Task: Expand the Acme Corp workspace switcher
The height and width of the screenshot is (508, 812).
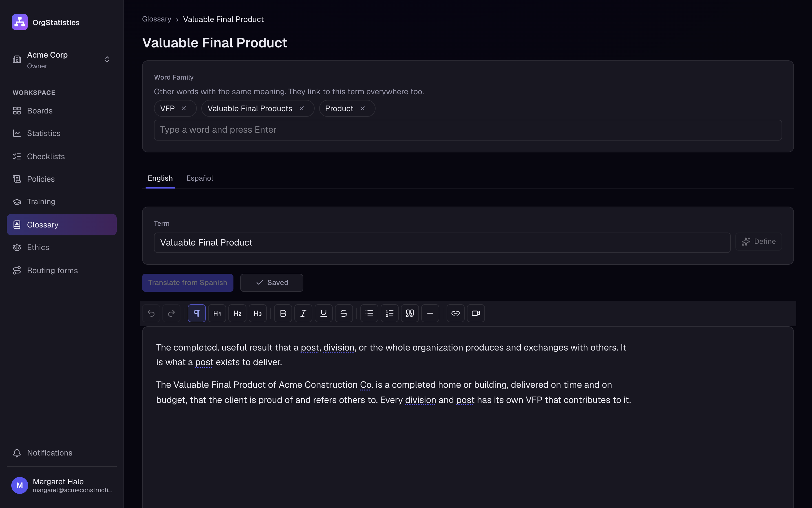Action: (62, 60)
